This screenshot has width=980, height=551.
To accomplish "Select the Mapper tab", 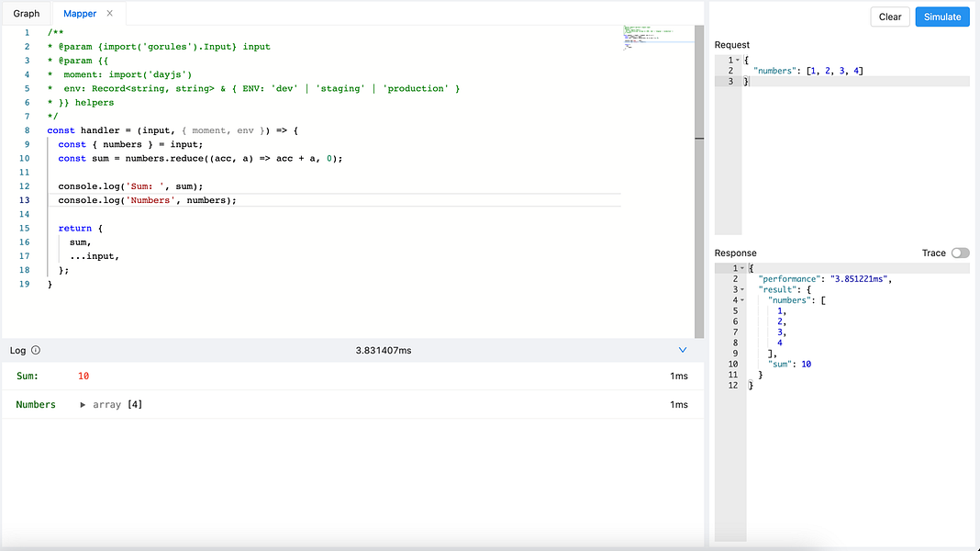I will coord(80,13).
